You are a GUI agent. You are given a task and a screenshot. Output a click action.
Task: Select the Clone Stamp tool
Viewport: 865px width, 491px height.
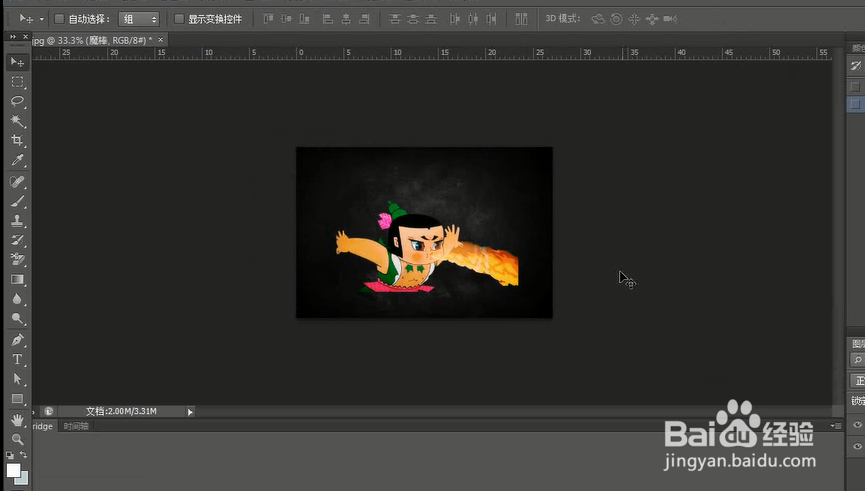17,221
